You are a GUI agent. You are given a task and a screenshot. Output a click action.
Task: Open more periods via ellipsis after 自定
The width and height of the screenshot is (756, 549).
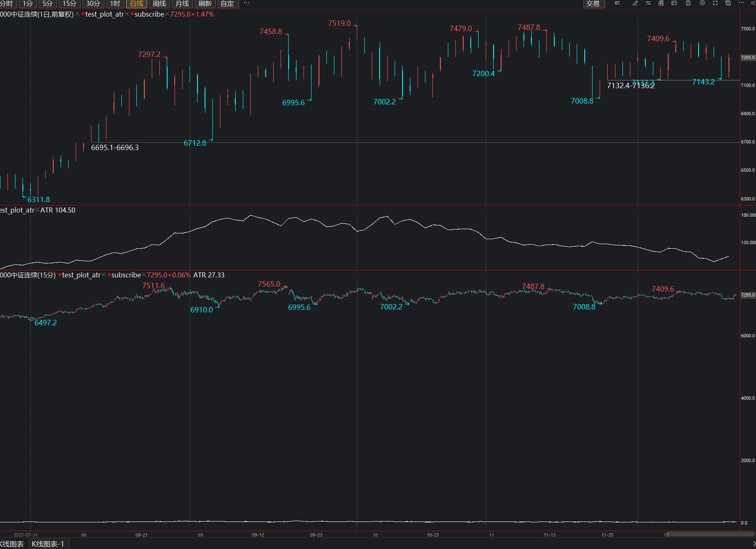tap(247, 3)
